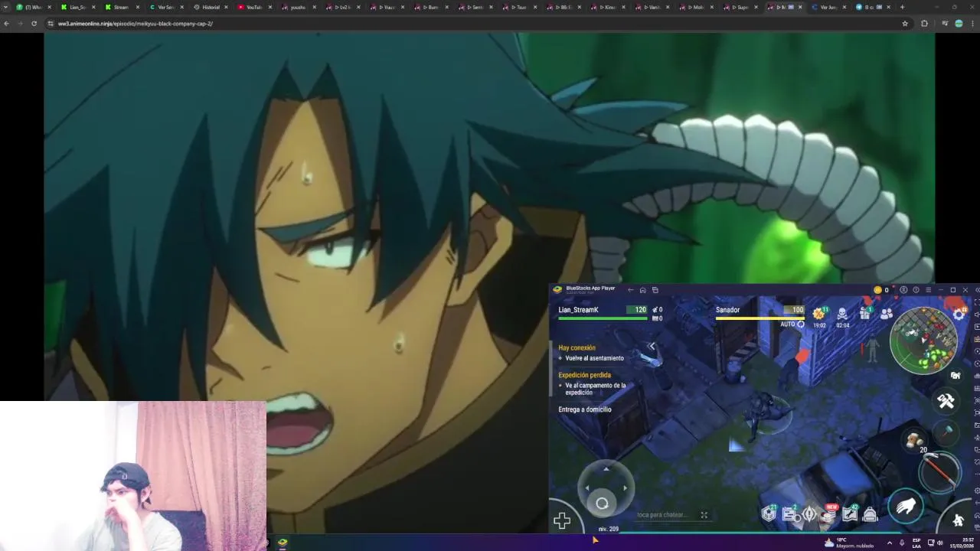Open the ESP language input indicator
This screenshot has width=980, height=551.
click(x=916, y=543)
